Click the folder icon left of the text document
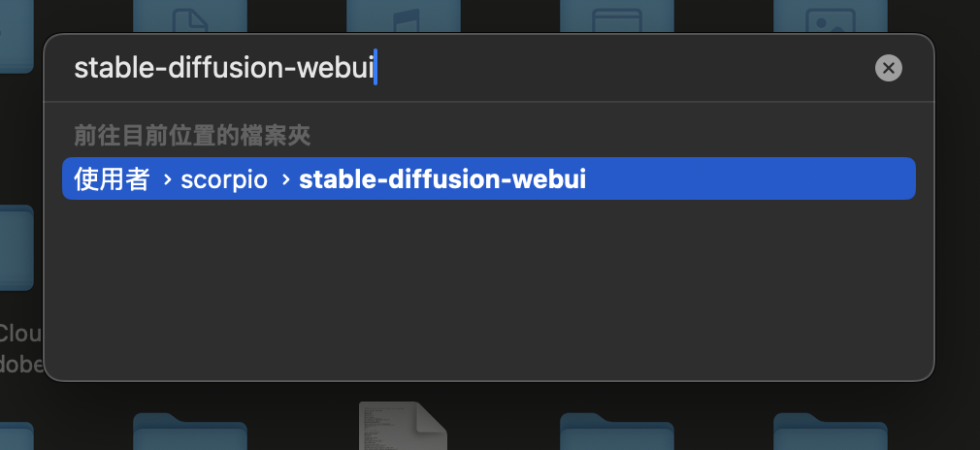The width and height of the screenshot is (980, 450). tap(189, 433)
